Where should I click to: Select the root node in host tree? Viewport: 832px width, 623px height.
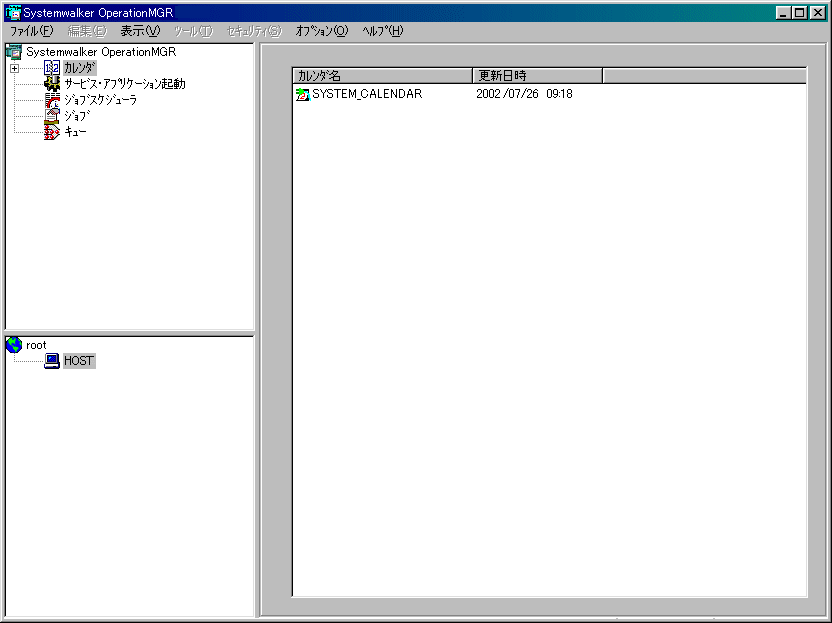click(x=36, y=345)
